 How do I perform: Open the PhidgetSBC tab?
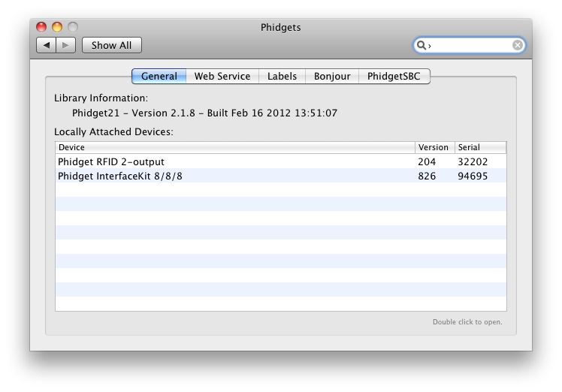coord(394,77)
